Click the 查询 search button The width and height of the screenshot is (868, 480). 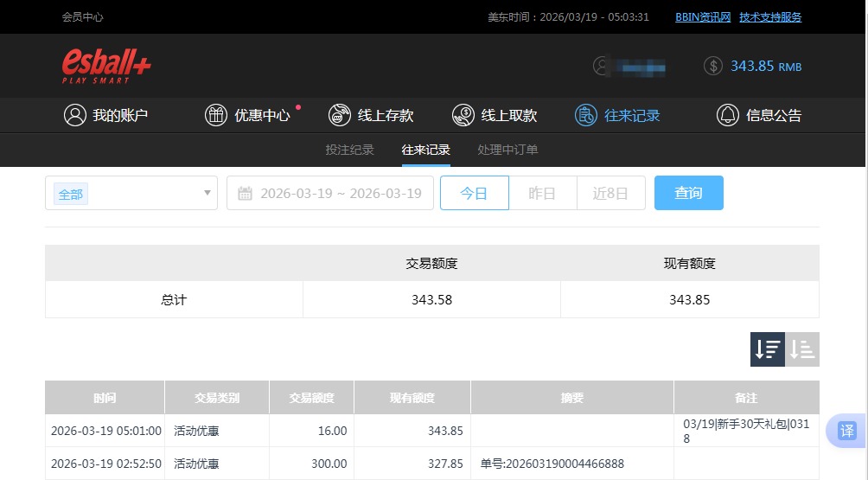[689, 193]
